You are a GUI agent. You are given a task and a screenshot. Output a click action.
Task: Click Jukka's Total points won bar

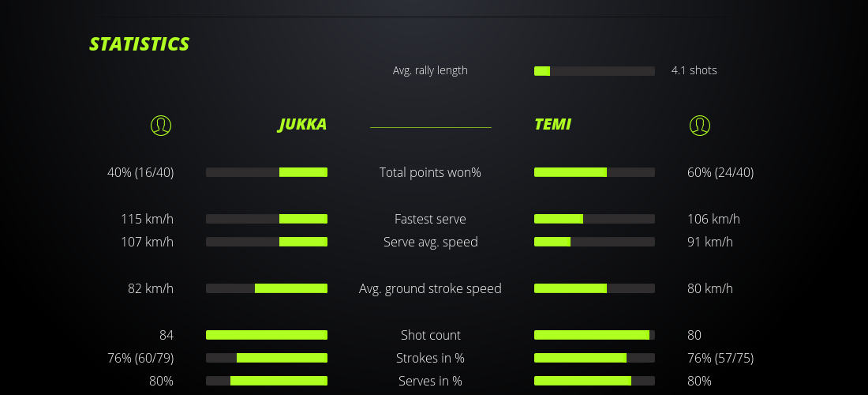pos(267,172)
